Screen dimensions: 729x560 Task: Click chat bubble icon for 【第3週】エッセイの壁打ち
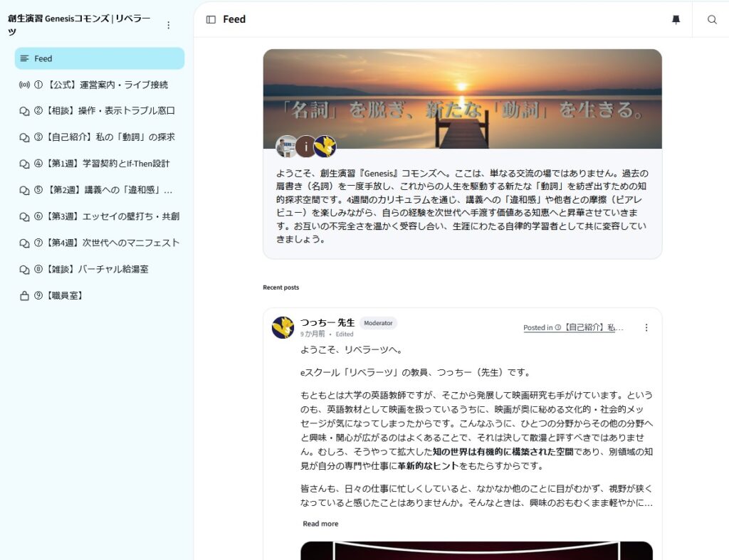tap(24, 217)
